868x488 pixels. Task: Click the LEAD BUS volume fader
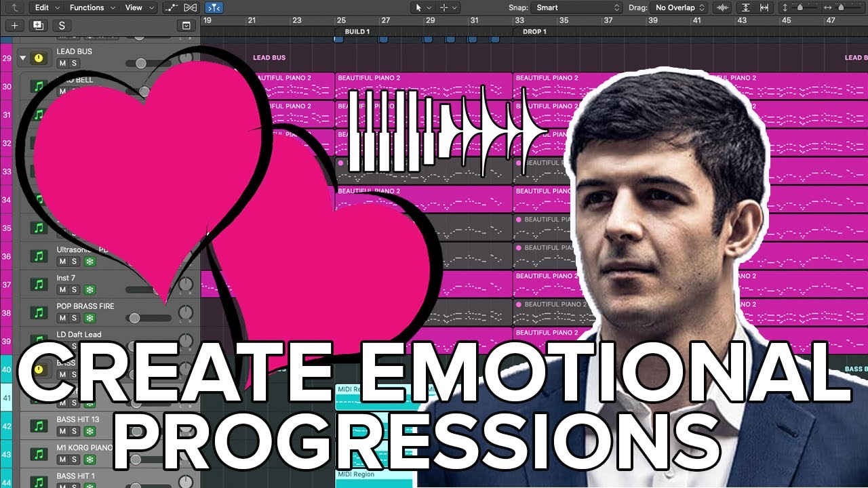pos(141,63)
